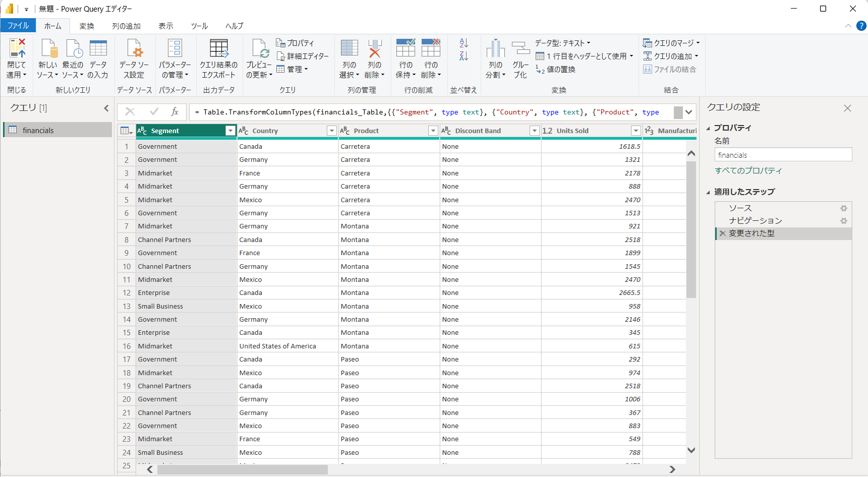Click クエリの追加 (Append Queries)

[671, 56]
